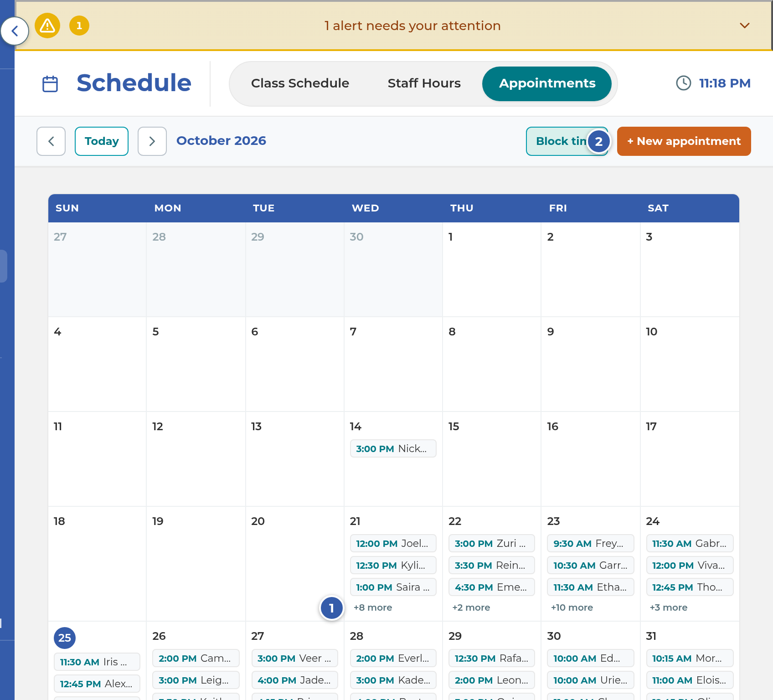The image size is (773, 700).
Task: Switch to the Class Schedule tab
Action: click(x=300, y=83)
